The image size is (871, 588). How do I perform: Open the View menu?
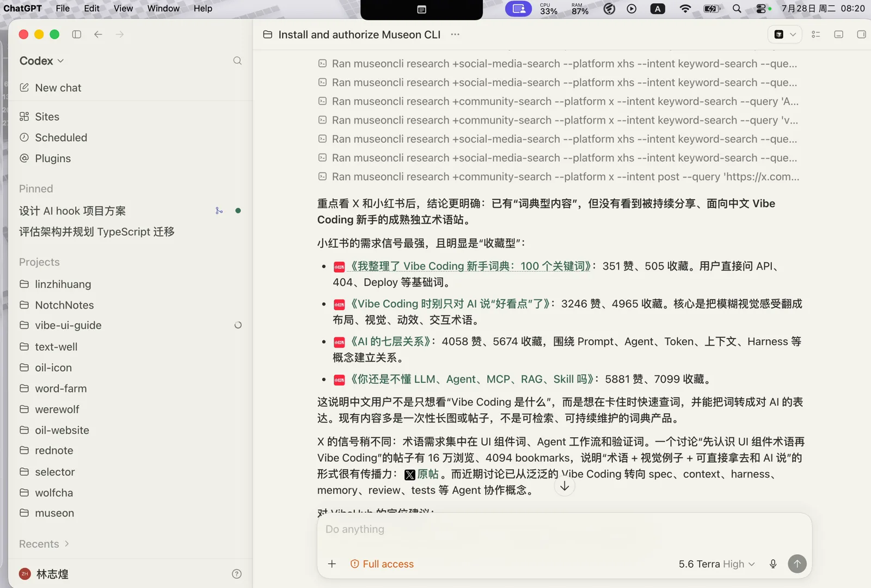pos(123,9)
